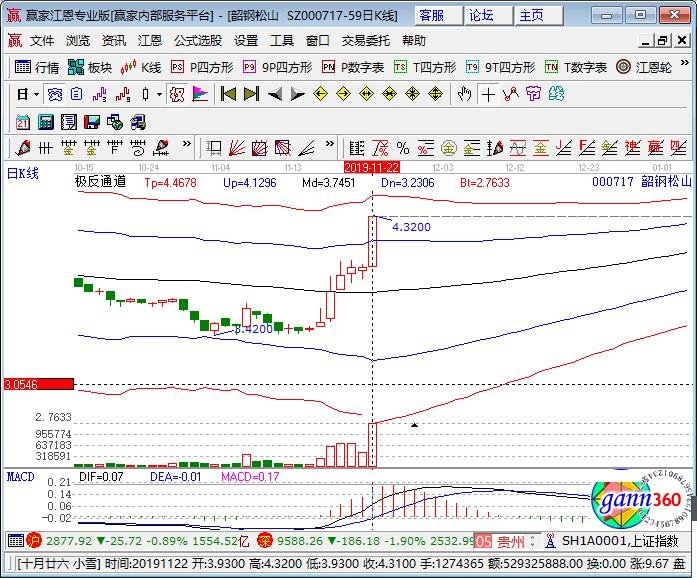Open the P四方形 square tool
This screenshot has height=578, width=697.
click(202, 68)
